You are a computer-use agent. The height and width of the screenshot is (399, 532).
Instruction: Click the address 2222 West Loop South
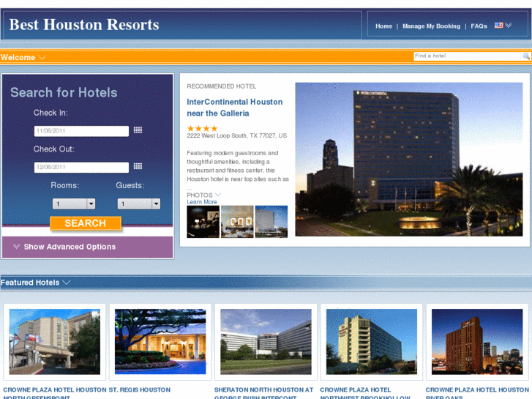(x=237, y=136)
